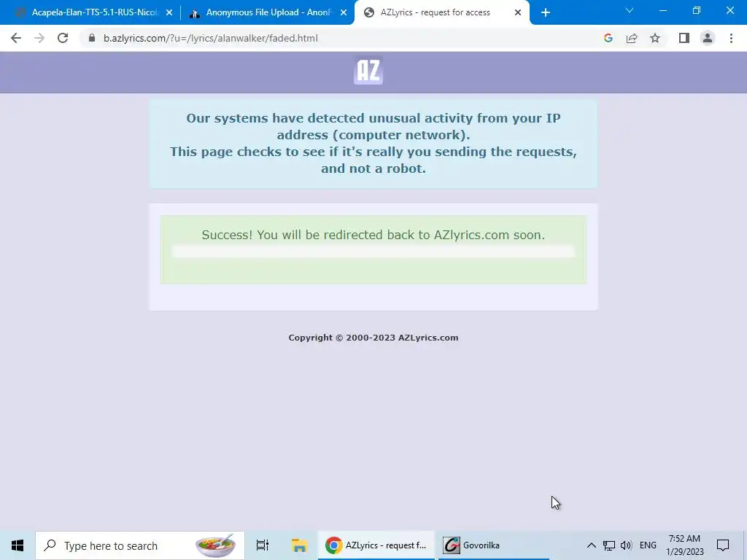The image size is (747, 560).
Task: Open File Explorer from the taskbar
Action: (x=299, y=545)
